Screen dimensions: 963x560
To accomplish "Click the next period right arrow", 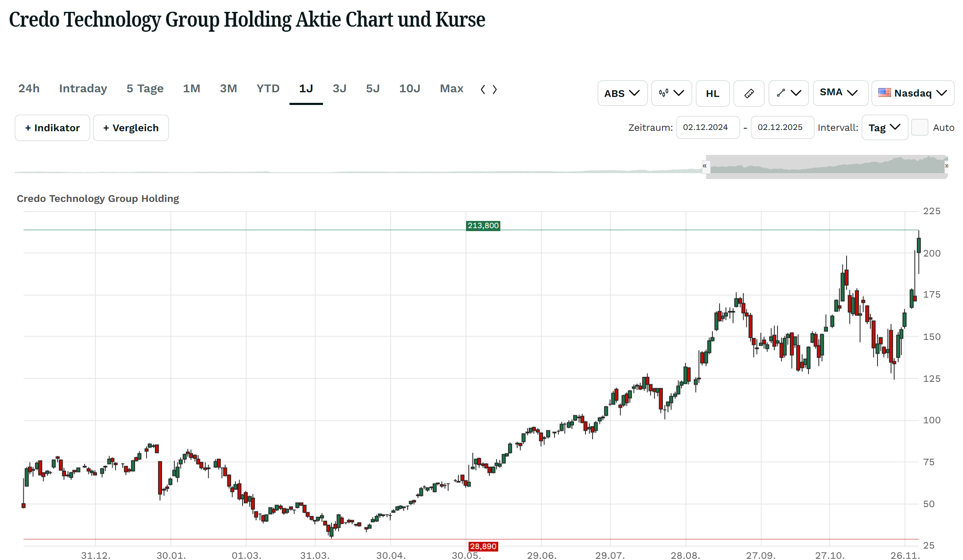I will pyautogui.click(x=494, y=89).
